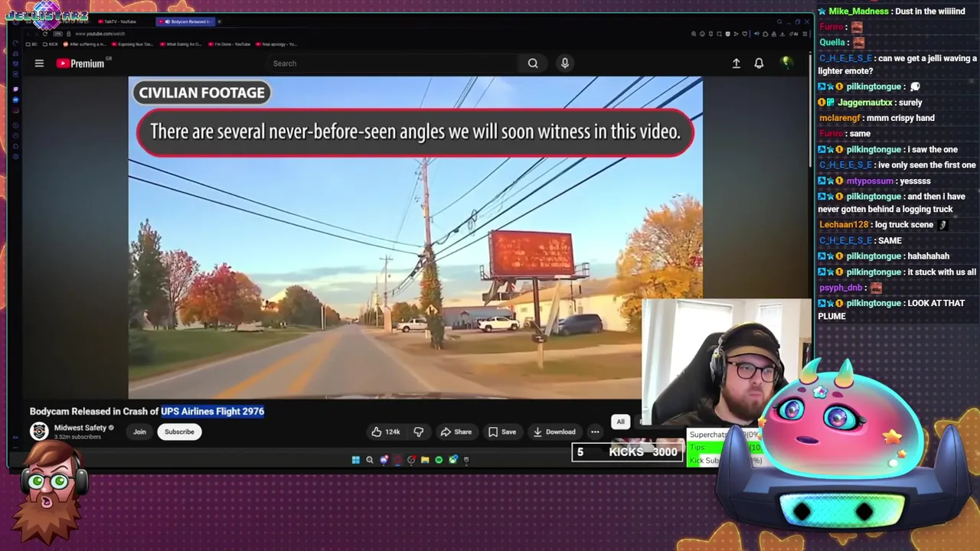The width and height of the screenshot is (980, 551).
Task: Download the video
Action: (x=554, y=432)
